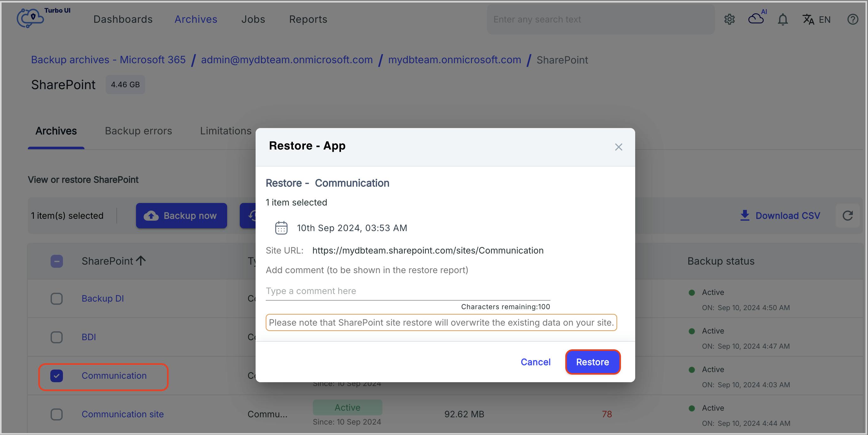Open the Jobs menu

tap(253, 19)
